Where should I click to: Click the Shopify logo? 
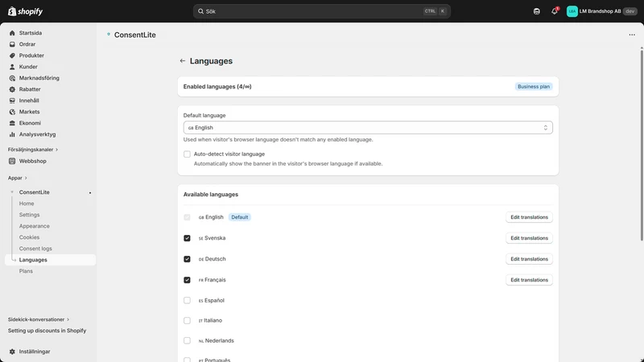coord(26,11)
